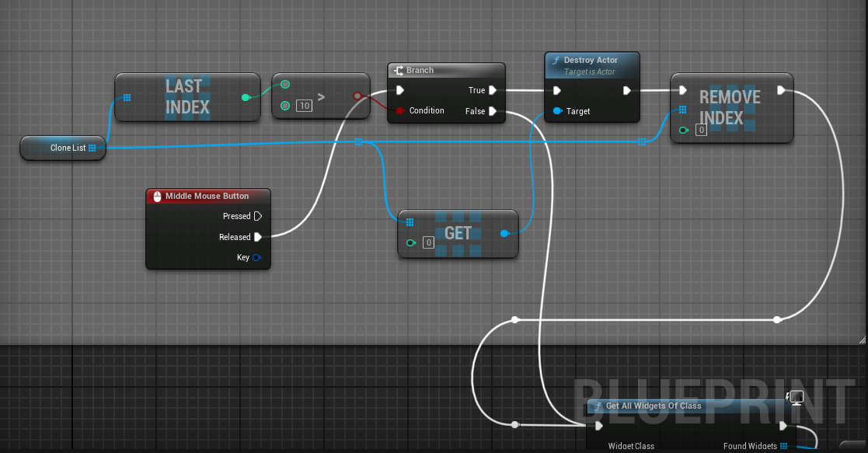Click the Pressed execution pin
Screen dimensions: 868x453
pyautogui.click(x=258, y=216)
